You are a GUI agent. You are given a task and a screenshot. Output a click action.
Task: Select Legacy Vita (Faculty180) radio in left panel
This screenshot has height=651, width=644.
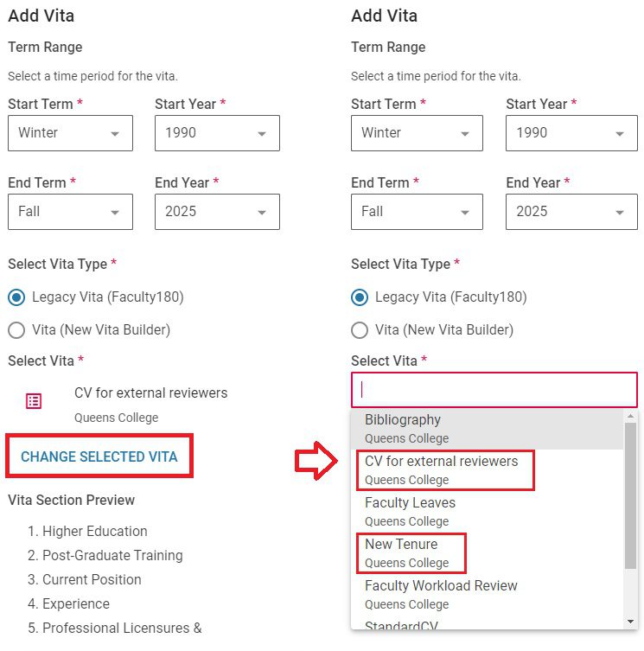point(16,297)
